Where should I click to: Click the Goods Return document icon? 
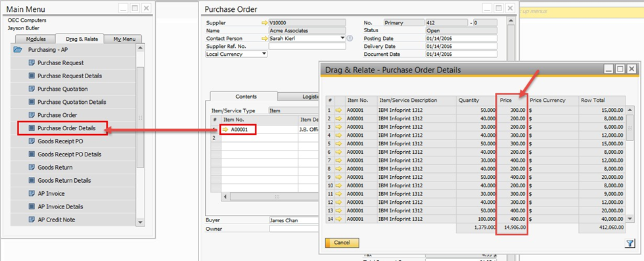[32, 167]
